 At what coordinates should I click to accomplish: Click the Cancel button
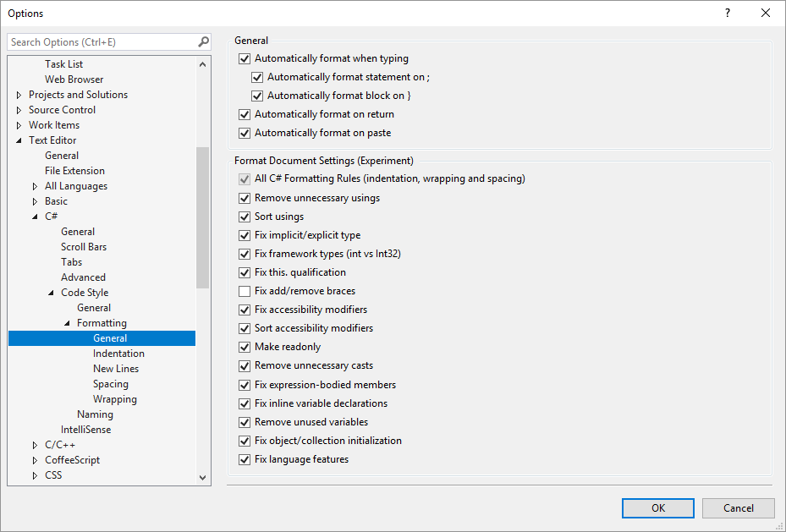(738, 507)
